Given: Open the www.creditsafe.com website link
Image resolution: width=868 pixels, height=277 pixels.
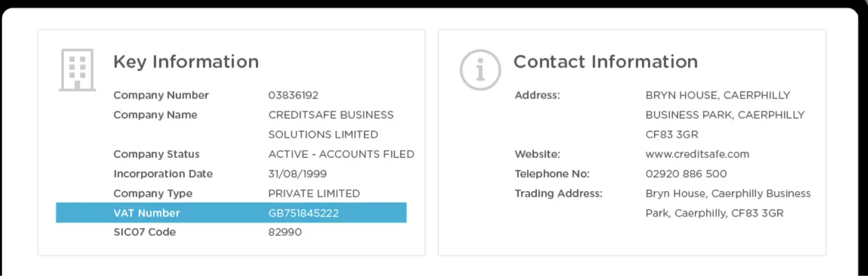Looking at the screenshot, I should [x=697, y=154].
